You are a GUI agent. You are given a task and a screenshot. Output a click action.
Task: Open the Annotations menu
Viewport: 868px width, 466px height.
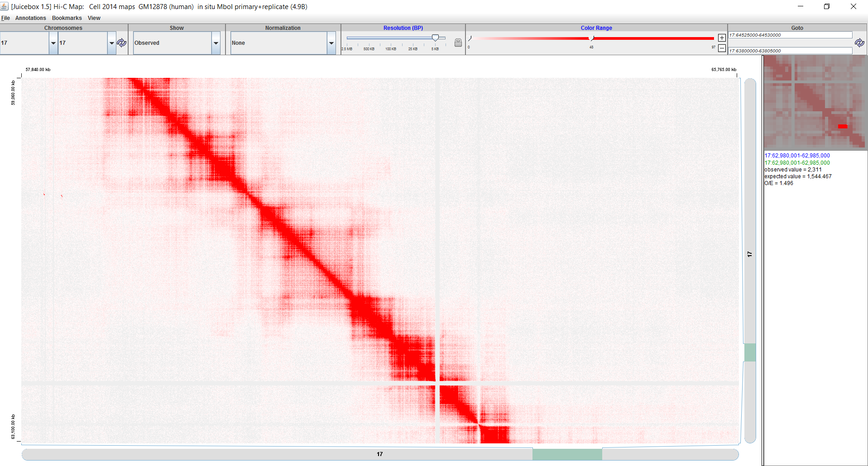[30, 18]
